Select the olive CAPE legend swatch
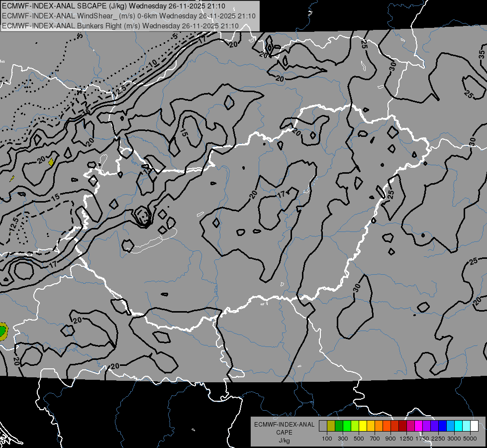 pos(331,426)
